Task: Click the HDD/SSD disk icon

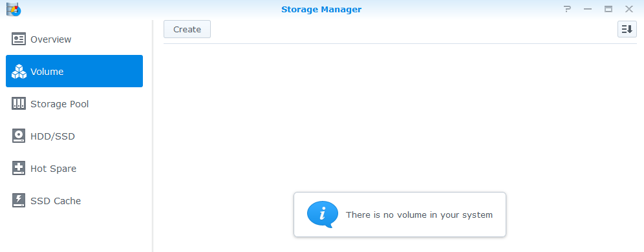Action: pos(19,136)
